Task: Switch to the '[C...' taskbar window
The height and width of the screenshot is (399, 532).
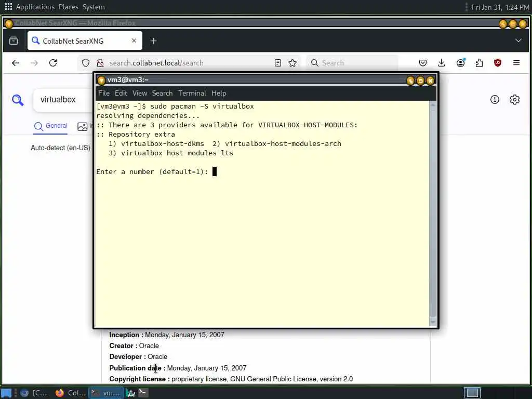Action: point(34,393)
